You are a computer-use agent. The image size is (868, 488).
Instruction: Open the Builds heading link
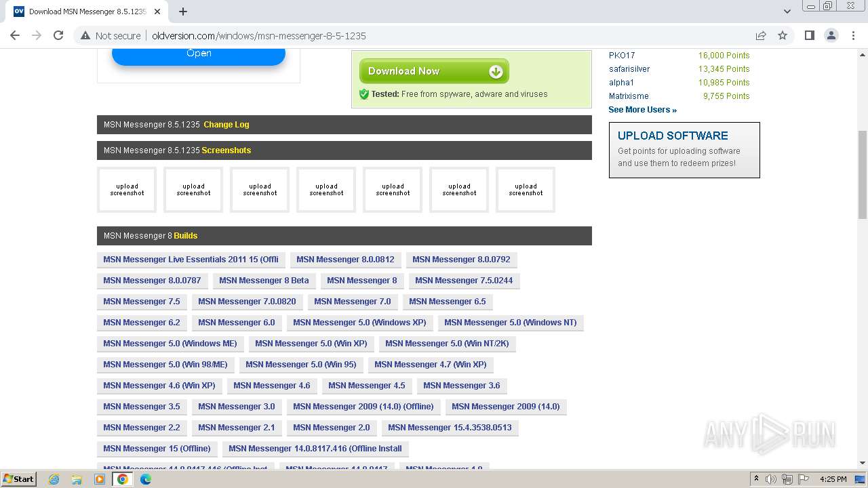(x=185, y=236)
